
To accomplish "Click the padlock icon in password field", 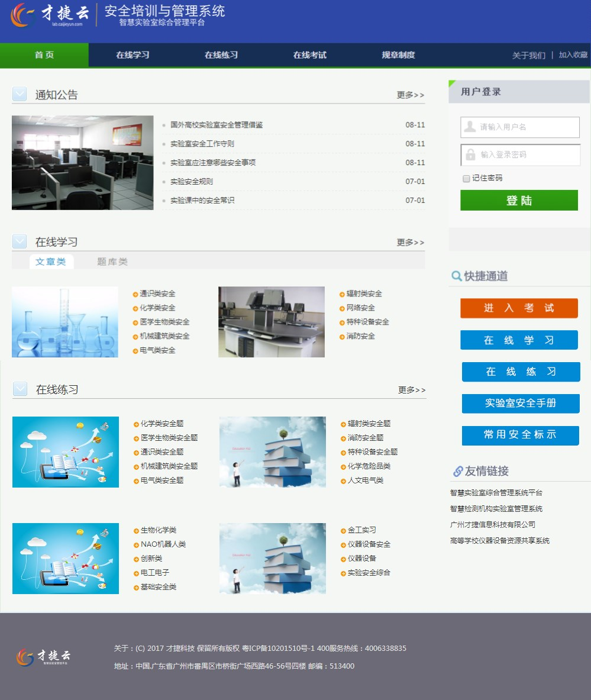I will tap(470, 154).
